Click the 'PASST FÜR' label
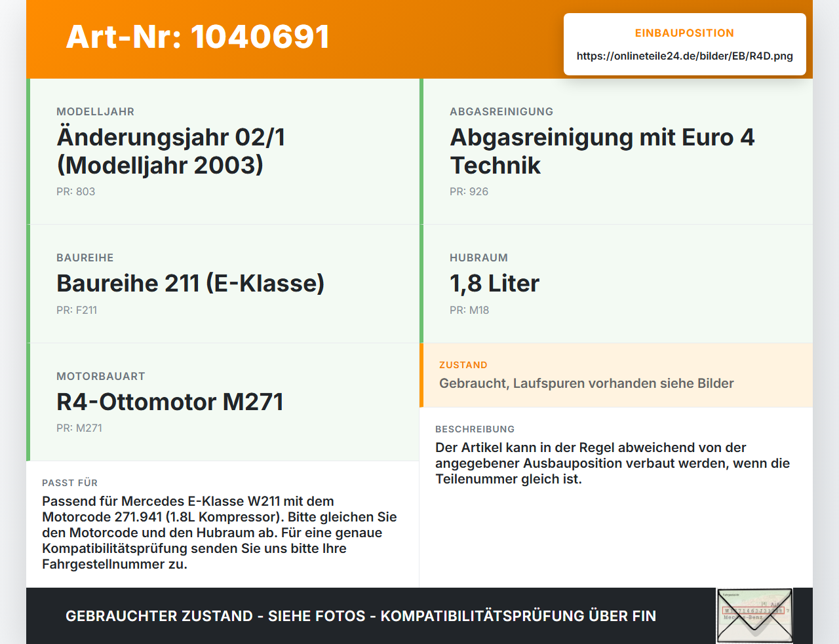This screenshot has height=644, width=839. [x=69, y=483]
